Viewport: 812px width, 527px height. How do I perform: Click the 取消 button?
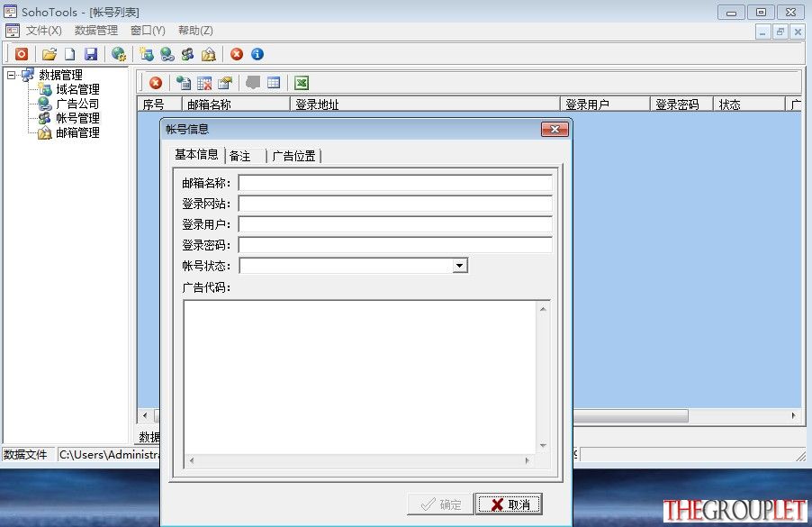pos(509,504)
